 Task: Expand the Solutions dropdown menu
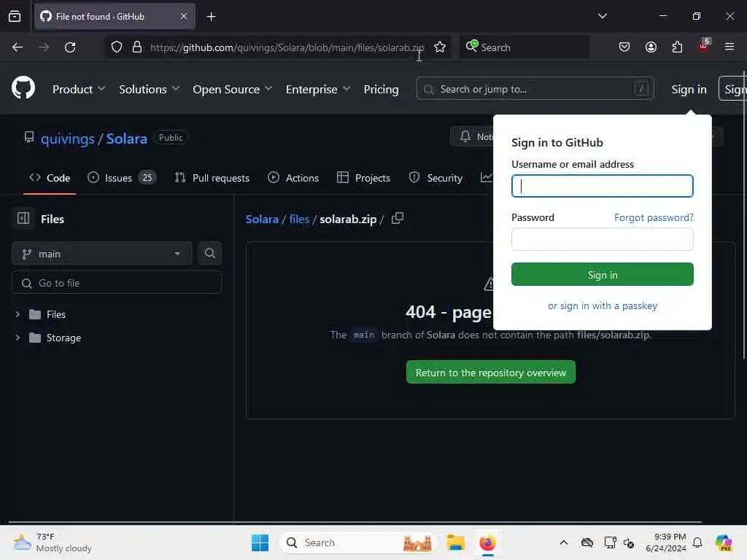[x=149, y=89]
